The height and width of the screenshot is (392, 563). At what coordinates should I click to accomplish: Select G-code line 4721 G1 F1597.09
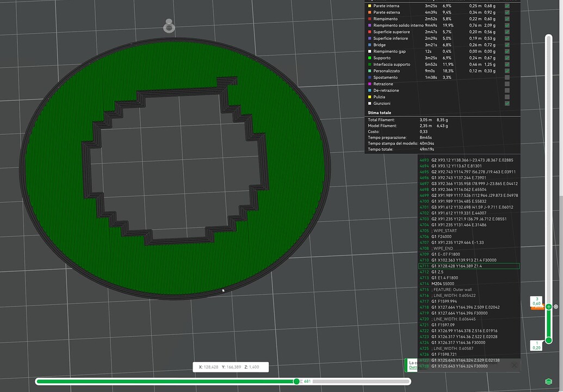(x=469, y=325)
